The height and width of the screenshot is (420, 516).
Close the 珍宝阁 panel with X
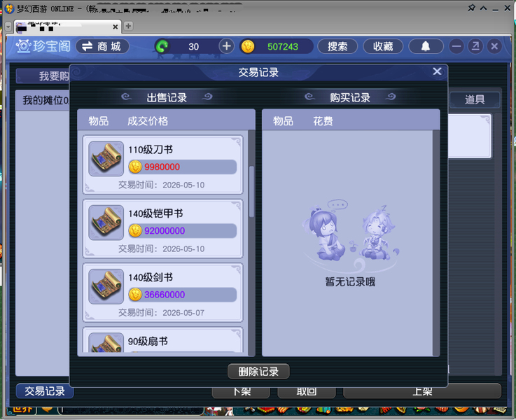(494, 46)
